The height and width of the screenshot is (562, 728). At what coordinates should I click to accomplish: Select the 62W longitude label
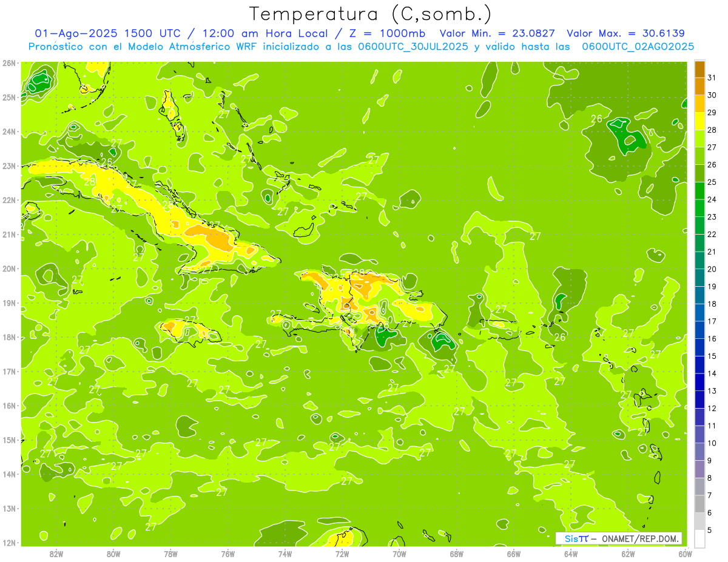[628, 554]
